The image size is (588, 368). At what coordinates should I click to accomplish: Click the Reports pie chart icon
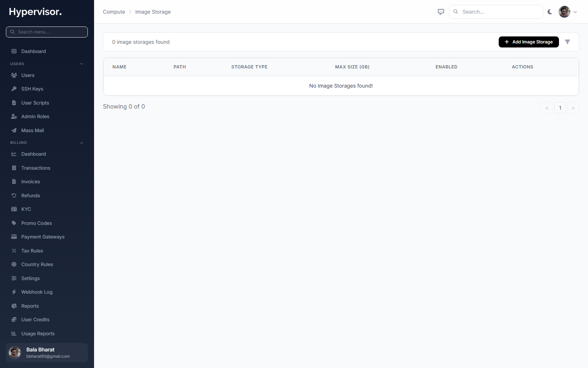(14, 306)
